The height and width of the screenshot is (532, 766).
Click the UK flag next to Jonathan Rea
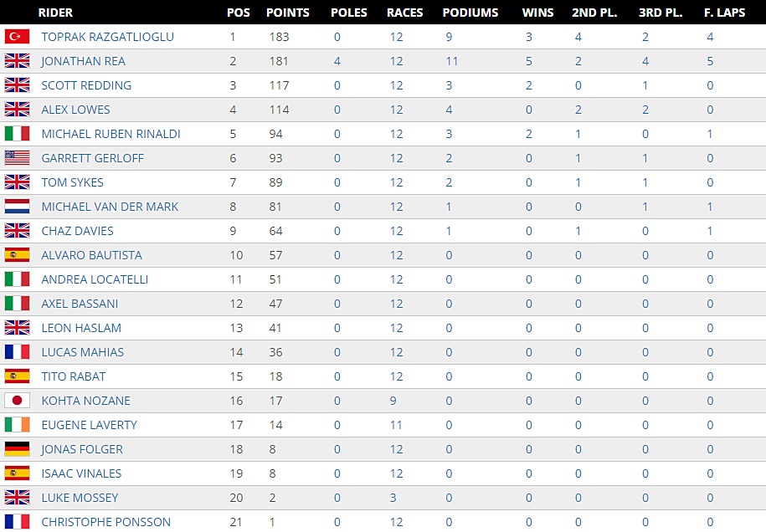17,61
